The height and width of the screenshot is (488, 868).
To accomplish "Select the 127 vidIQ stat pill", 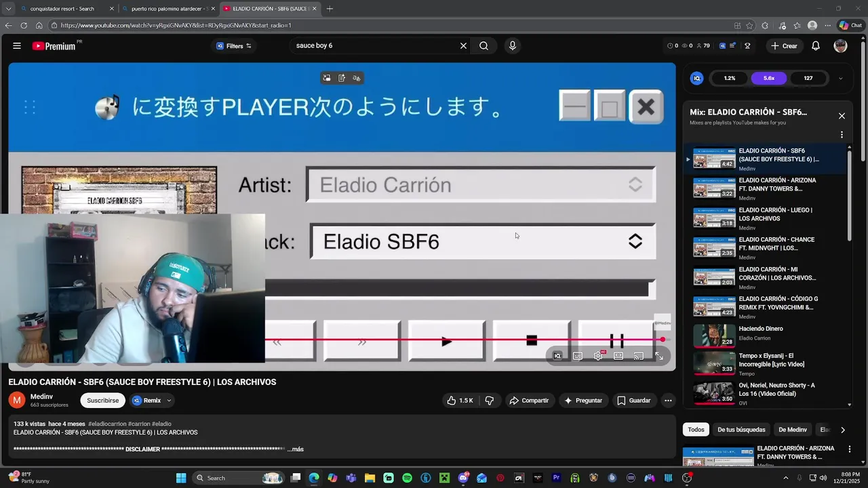I will coord(808,78).
